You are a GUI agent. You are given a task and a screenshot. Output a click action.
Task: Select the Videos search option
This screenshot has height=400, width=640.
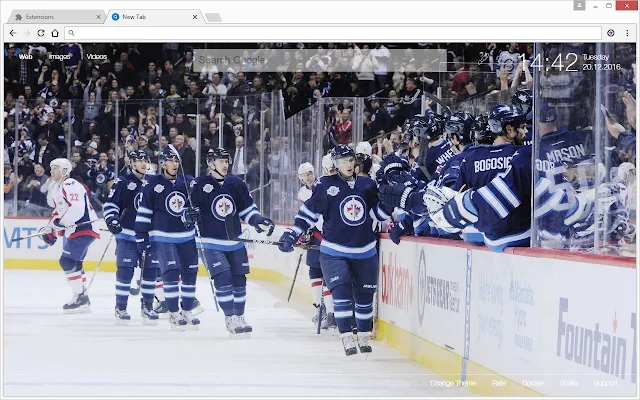coord(96,57)
